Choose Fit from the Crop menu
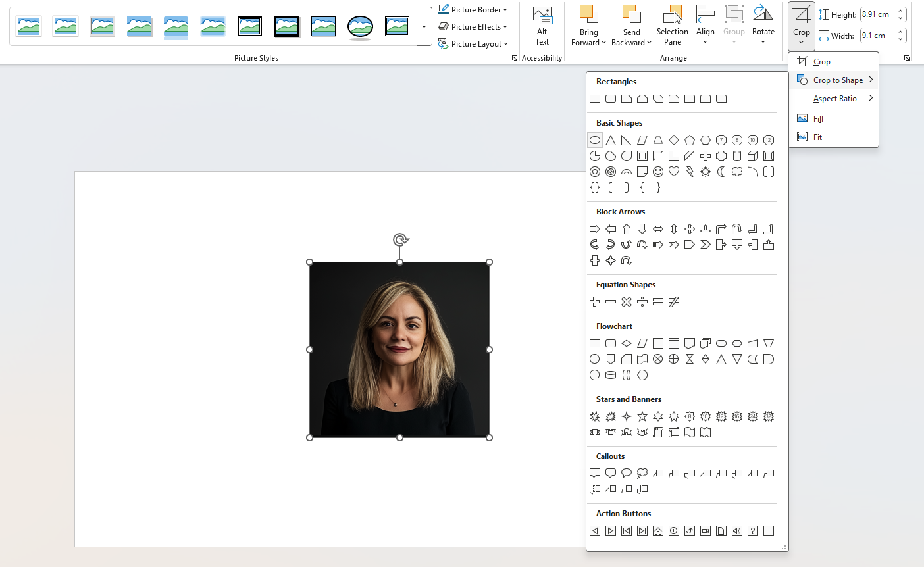 tap(817, 137)
